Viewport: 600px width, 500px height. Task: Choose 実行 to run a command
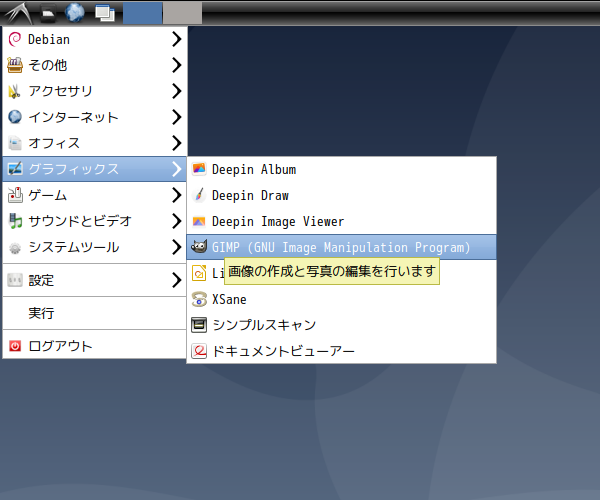[x=95, y=313]
